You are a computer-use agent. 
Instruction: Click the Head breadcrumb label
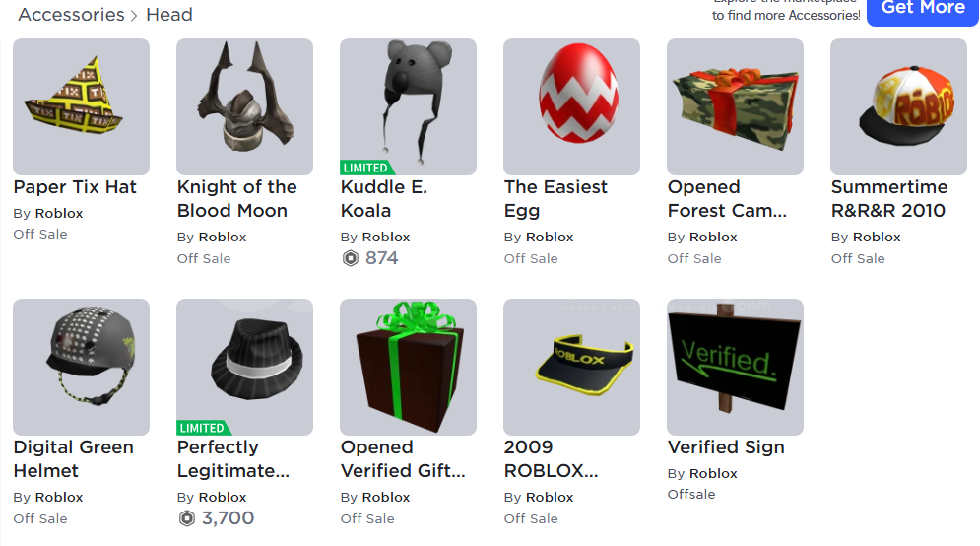[169, 15]
